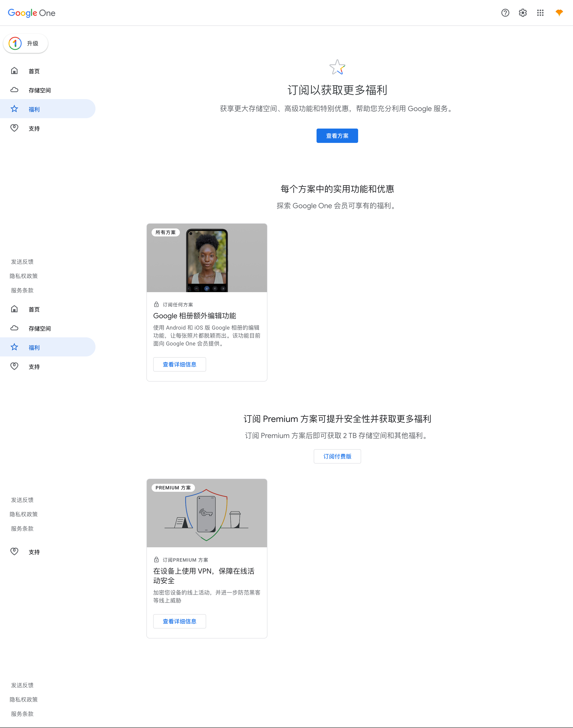The height and width of the screenshot is (728, 573).
Task: View details of the VPN benefit card
Action: tap(179, 621)
